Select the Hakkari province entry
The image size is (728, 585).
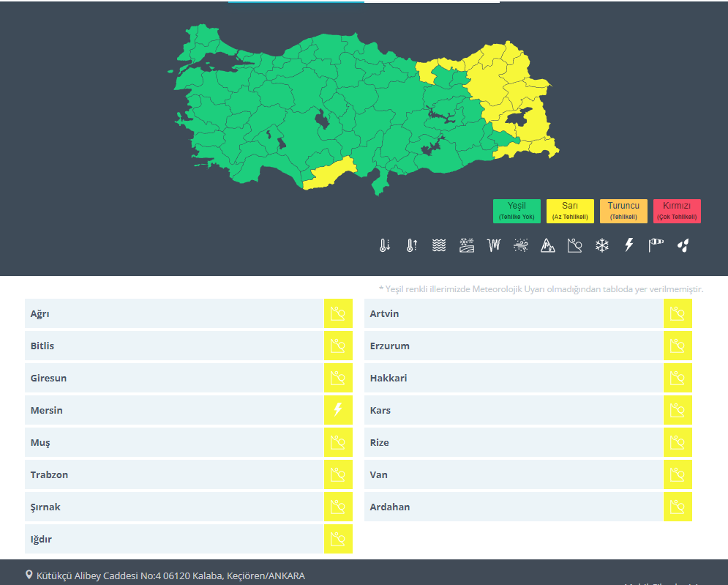tap(514, 378)
